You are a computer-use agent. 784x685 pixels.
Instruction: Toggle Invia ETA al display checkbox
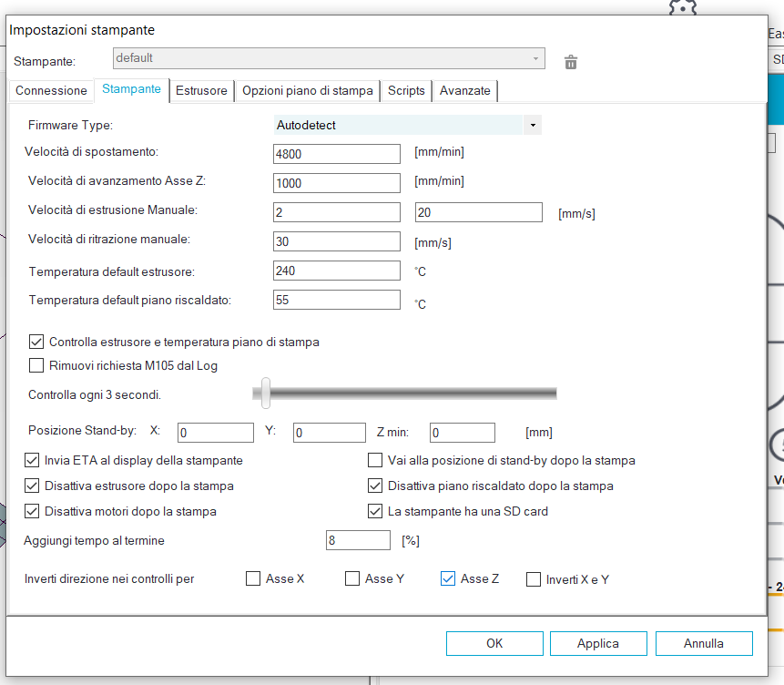coord(32,460)
